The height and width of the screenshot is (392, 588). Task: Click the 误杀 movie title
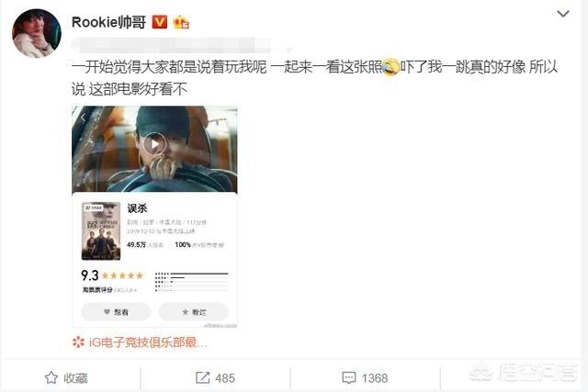(137, 208)
